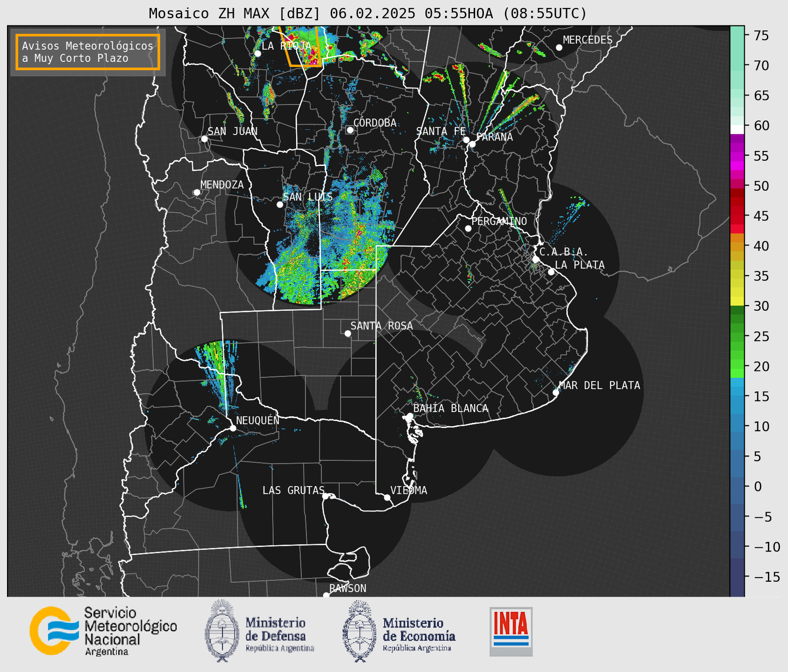Click the Avisos Meteorológicos a Muy Corto Plazo legend box

click(x=88, y=52)
